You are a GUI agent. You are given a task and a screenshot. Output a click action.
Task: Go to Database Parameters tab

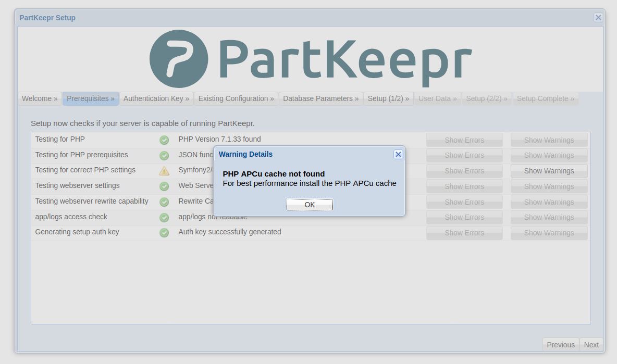point(320,98)
